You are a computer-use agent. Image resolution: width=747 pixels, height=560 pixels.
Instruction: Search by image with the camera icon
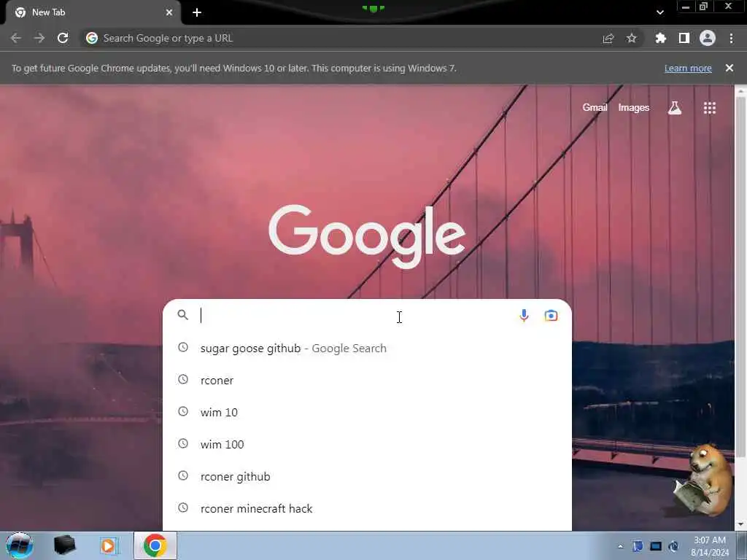click(551, 315)
